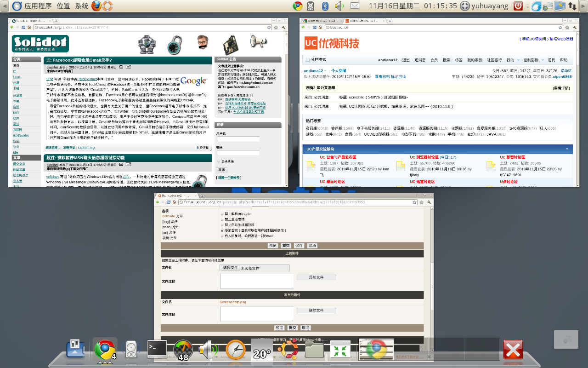Click the 保存 button
The image size is (588, 368).
pos(299,246)
